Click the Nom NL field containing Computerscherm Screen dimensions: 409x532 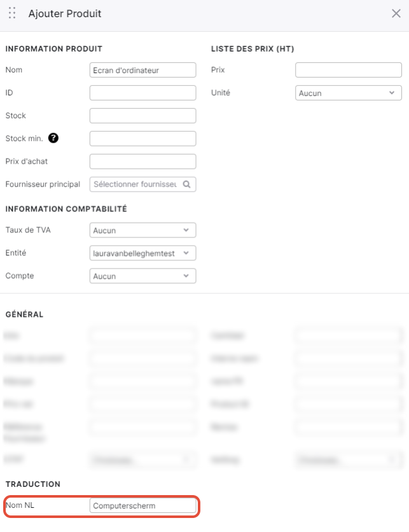[142, 505]
